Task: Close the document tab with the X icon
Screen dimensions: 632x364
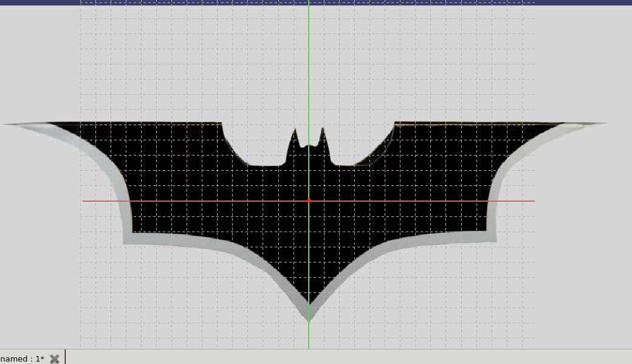Action: 55,359
